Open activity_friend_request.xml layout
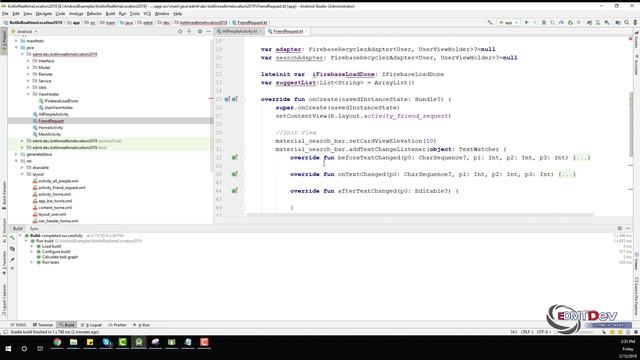Viewport: 640px width, 360px height. point(62,187)
